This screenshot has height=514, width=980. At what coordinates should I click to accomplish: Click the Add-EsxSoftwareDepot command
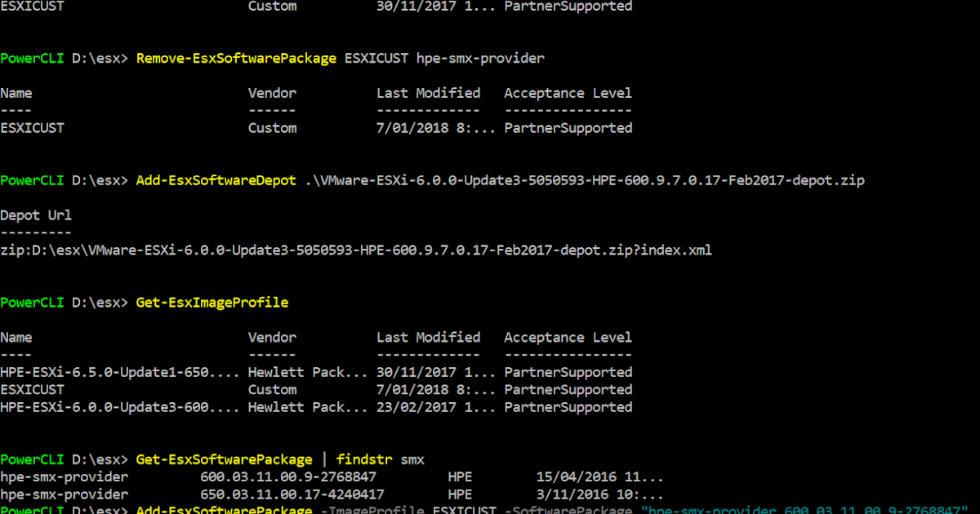tap(216, 180)
